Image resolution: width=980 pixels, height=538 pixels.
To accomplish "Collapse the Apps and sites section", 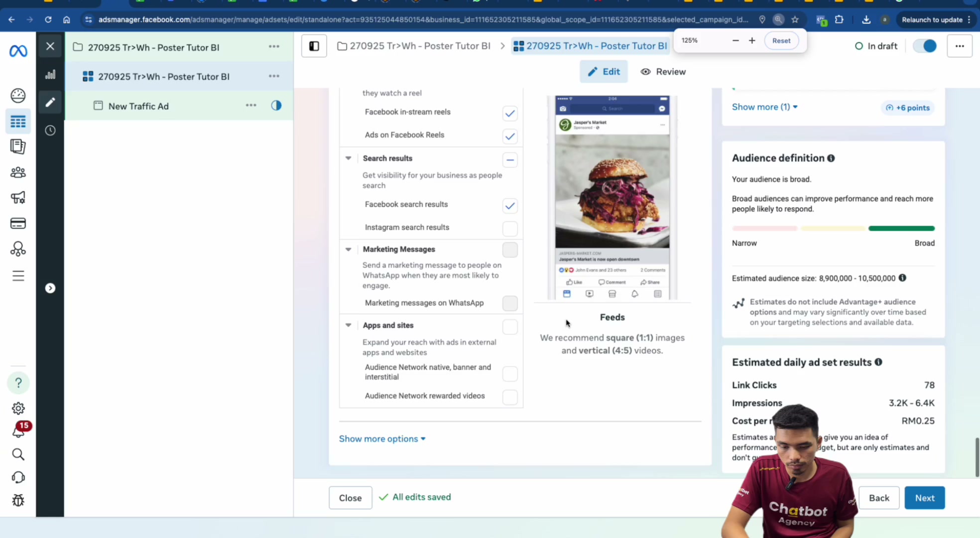I will (x=348, y=325).
